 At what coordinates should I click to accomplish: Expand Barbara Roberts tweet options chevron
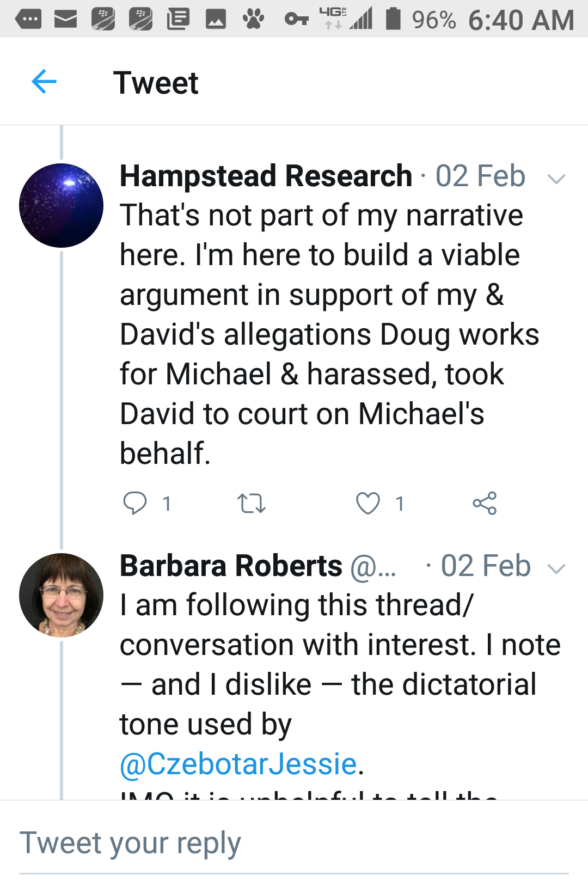click(x=556, y=569)
